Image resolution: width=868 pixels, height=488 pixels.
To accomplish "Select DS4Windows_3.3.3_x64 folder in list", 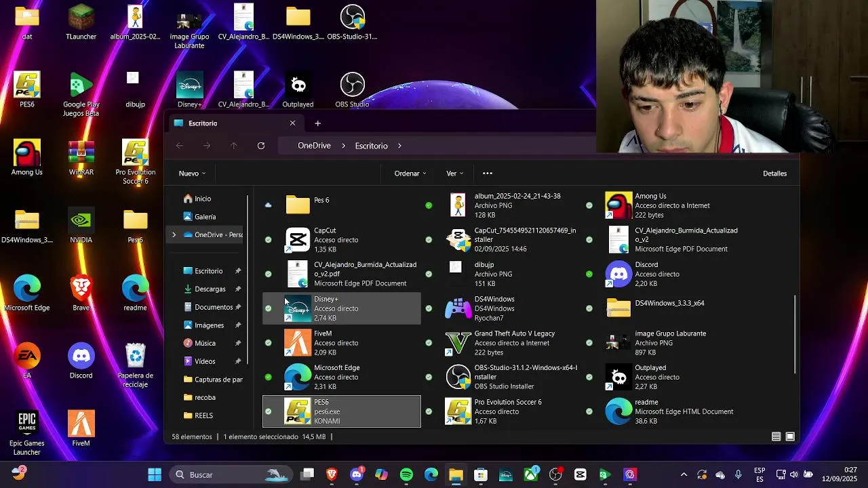I will pos(662,308).
